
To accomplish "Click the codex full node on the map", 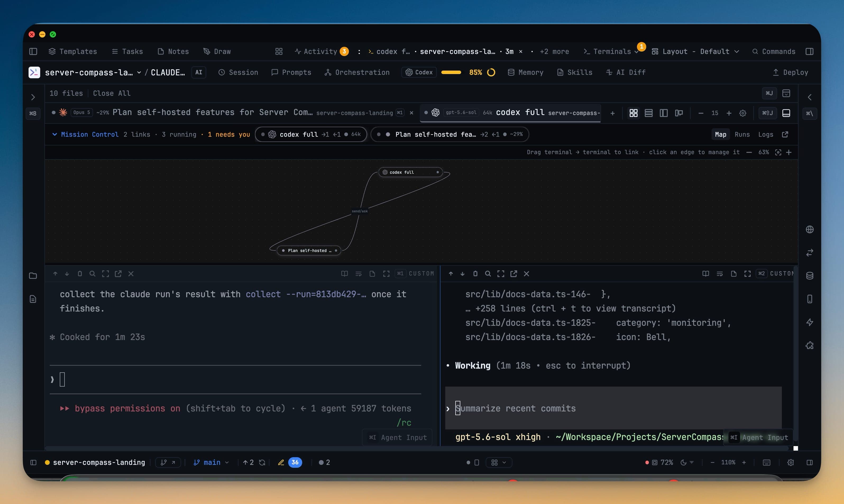I will pyautogui.click(x=410, y=172).
